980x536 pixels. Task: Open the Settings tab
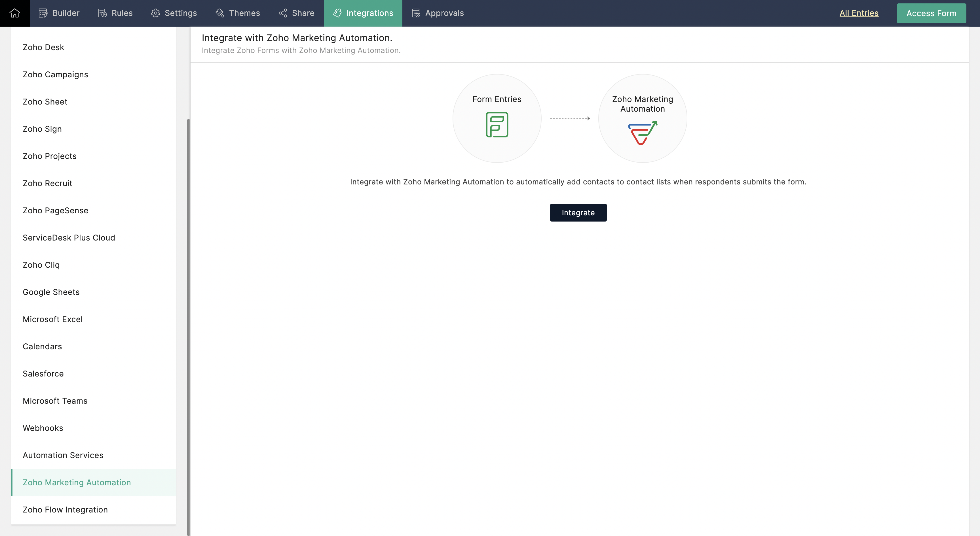coord(174,13)
